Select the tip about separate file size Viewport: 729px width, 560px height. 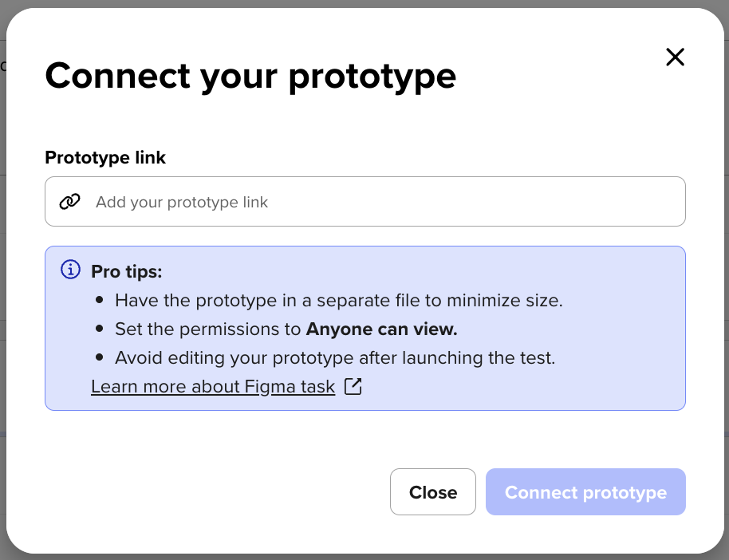click(339, 301)
